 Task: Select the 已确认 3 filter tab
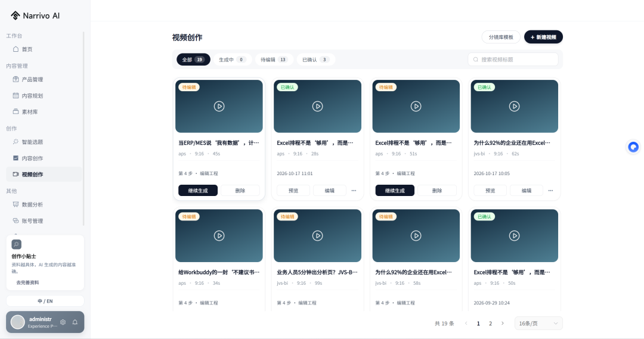315,60
